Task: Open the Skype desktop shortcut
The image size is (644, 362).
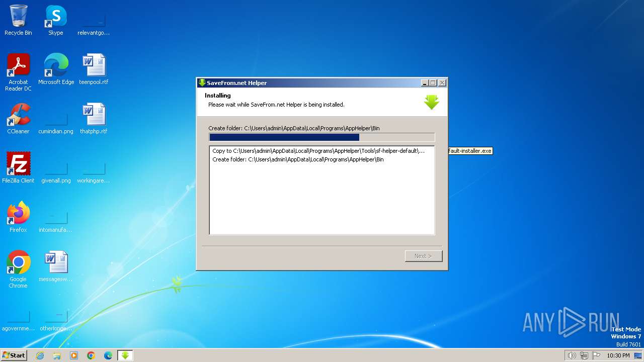Action: click(x=56, y=20)
